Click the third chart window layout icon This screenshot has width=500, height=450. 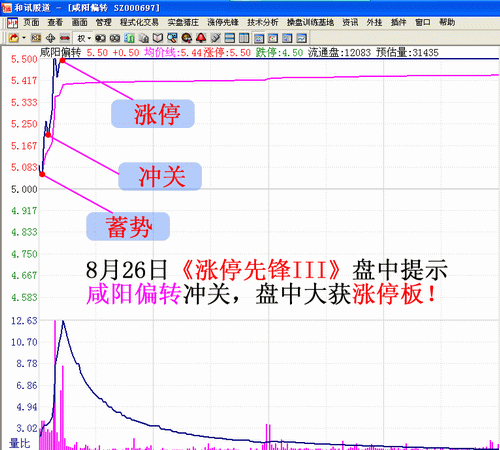pyautogui.click(x=287, y=38)
